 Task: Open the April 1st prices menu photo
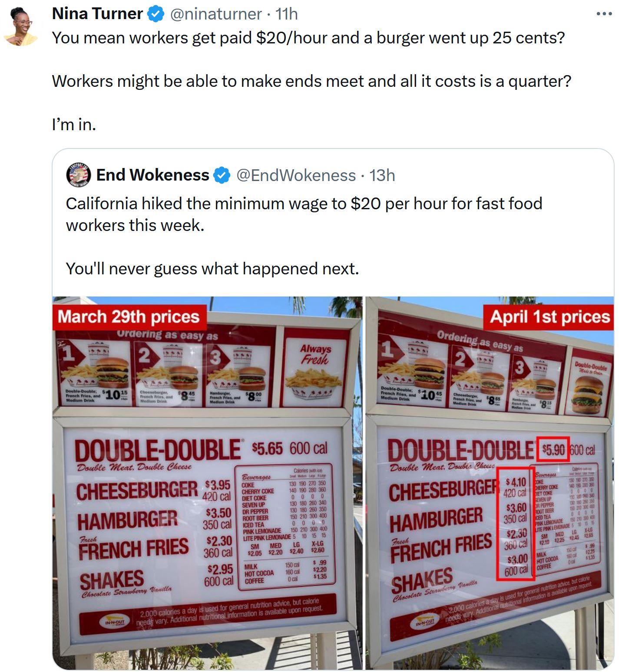pyautogui.click(x=490, y=483)
